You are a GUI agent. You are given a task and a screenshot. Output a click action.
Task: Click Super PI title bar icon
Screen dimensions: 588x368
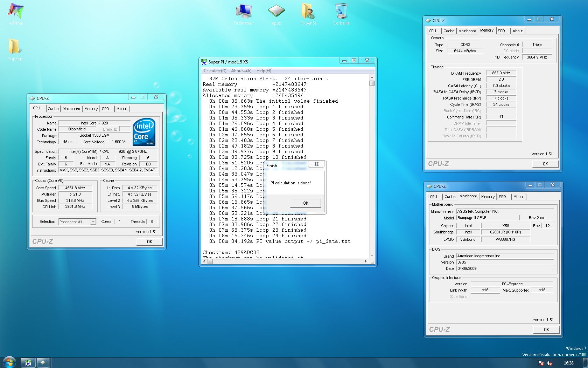coord(204,62)
